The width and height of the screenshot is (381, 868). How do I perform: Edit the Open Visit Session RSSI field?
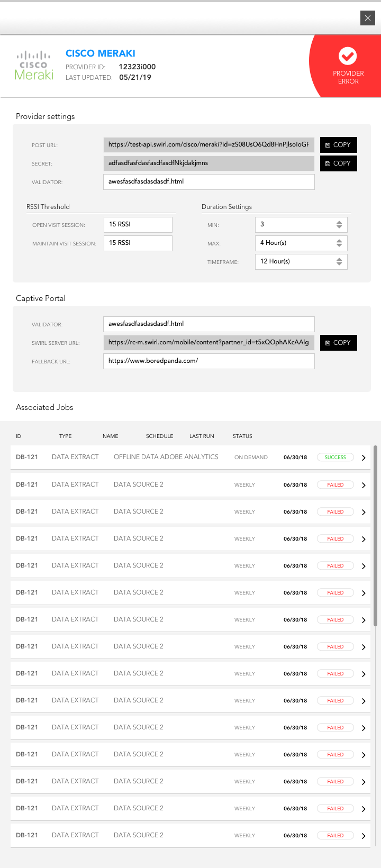coord(138,225)
